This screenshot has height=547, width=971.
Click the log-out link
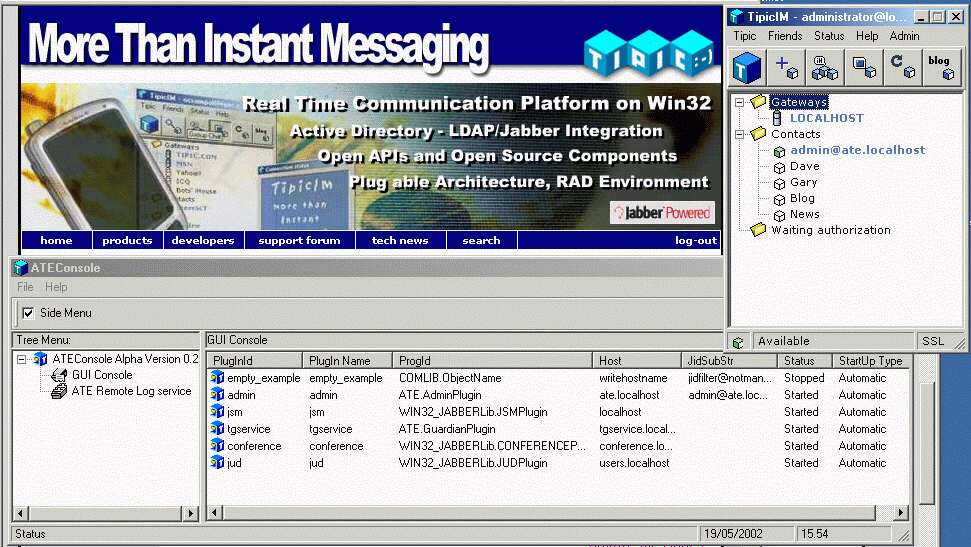point(695,240)
